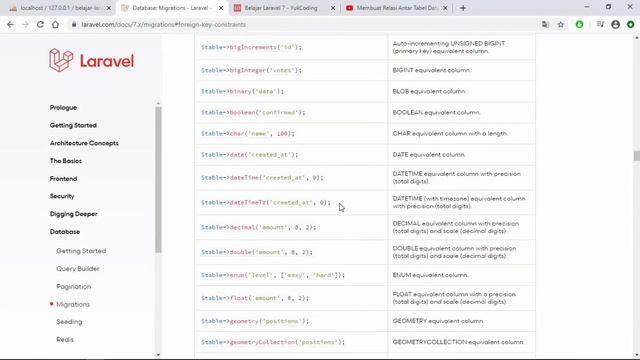Reload the page with refresh icon
Viewport: 640px width, 360px height.
point(40,24)
